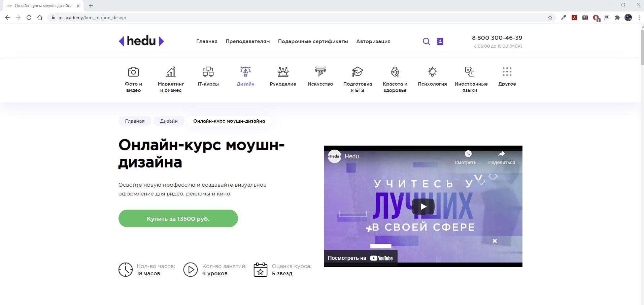Open the Красота и здоровье icon

point(395,71)
